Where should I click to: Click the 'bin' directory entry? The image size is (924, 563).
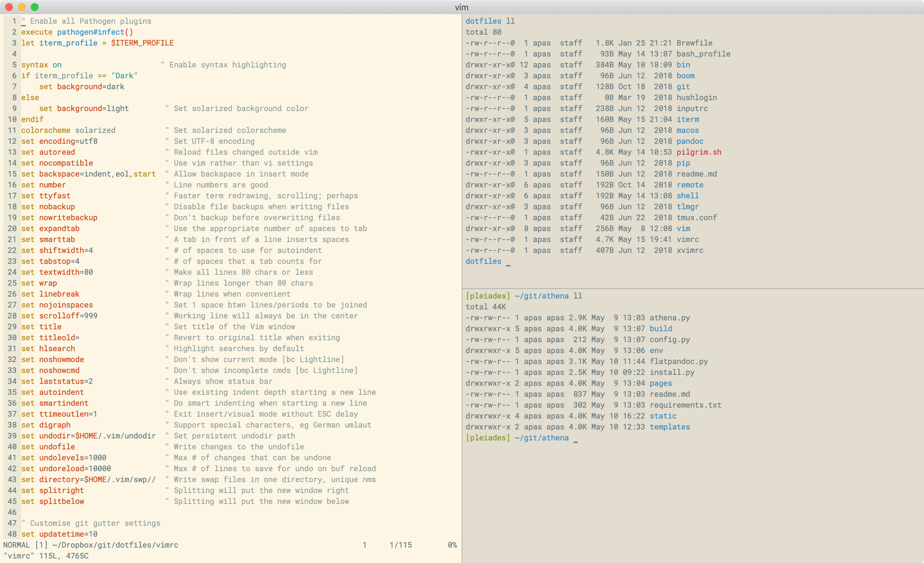click(683, 65)
